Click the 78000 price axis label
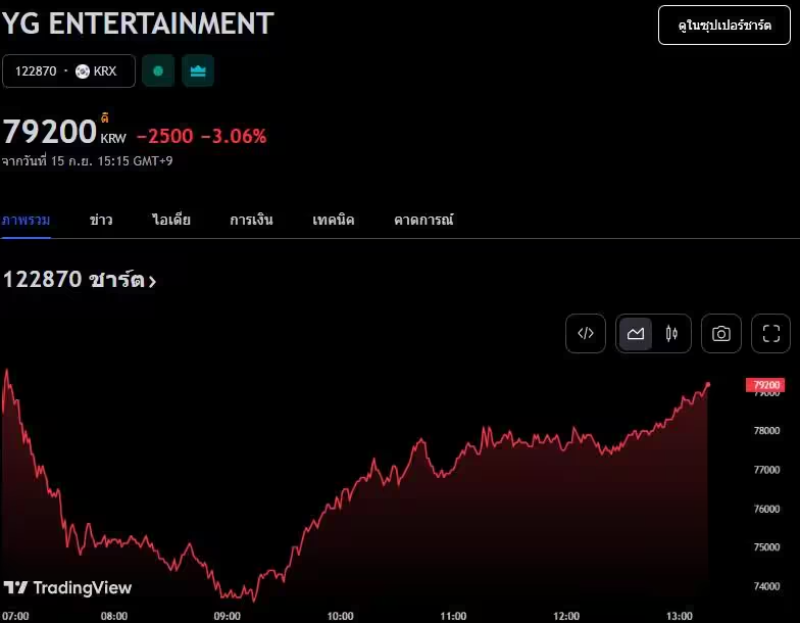 coord(767,431)
